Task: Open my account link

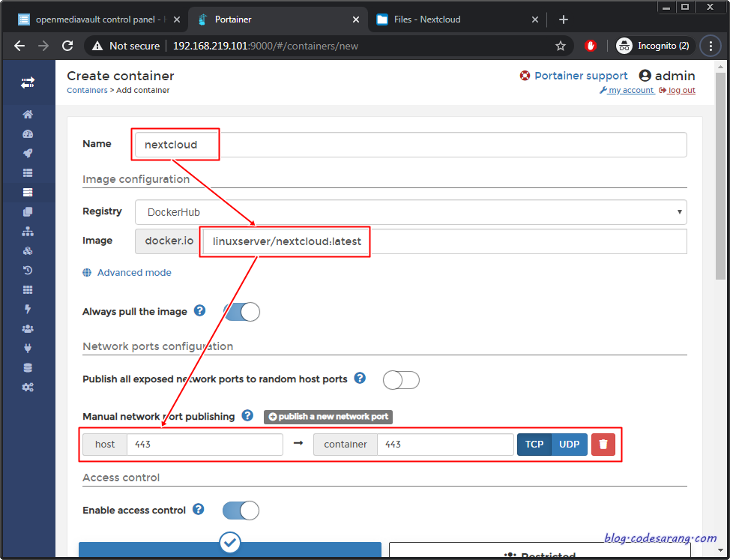Action: pos(627,90)
